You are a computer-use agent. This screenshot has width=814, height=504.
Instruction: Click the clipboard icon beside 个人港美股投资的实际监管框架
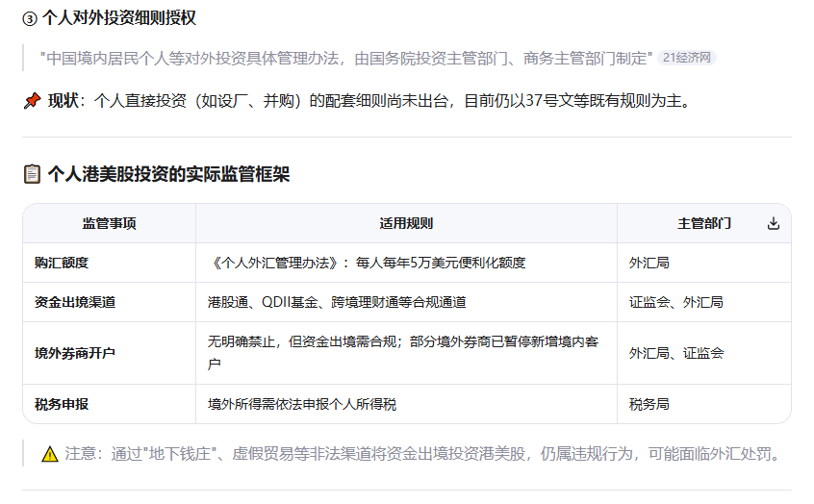[32, 174]
